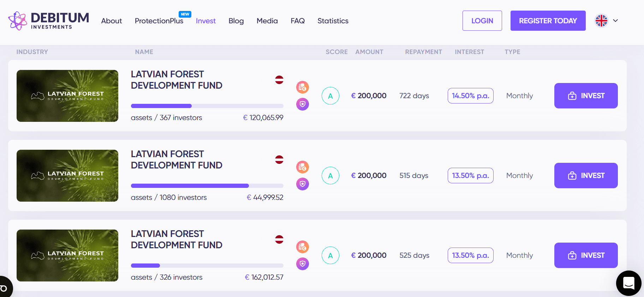
Task: Open the ProtectionPlus menu item
Action: pos(159,21)
